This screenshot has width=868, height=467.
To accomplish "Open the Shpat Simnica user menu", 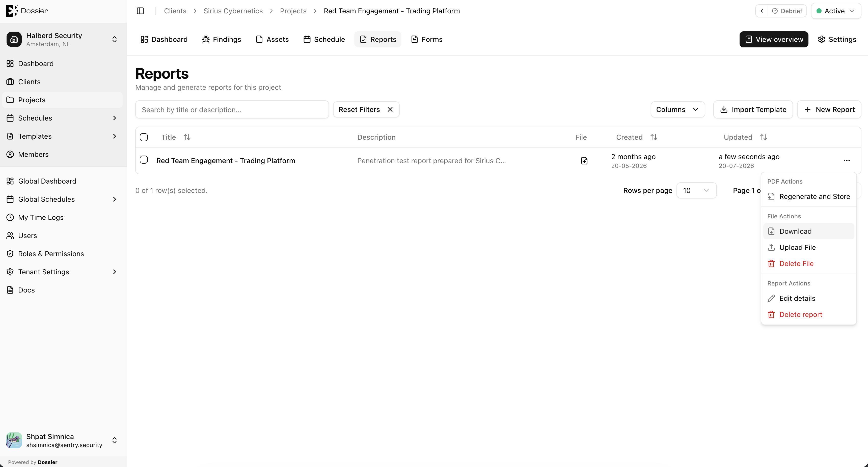I will click(x=115, y=441).
